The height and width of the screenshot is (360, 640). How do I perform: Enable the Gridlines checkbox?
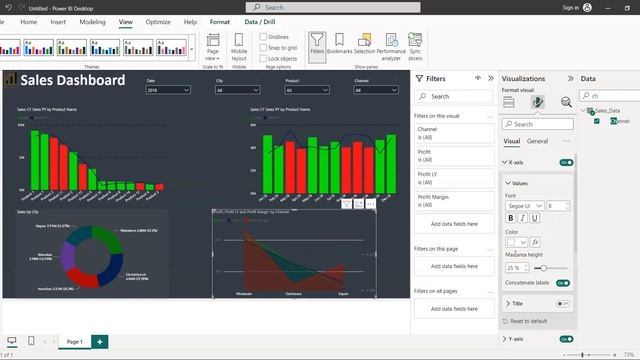[263, 37]
